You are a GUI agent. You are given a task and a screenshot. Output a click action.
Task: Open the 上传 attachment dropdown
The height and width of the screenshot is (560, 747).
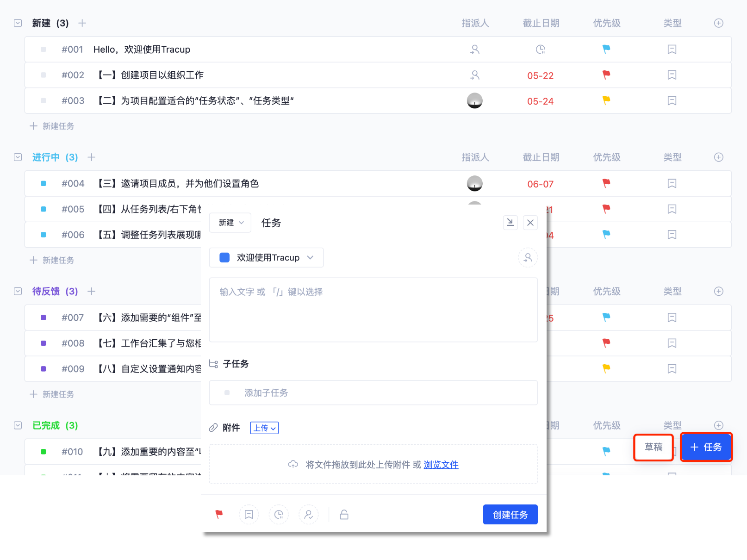tap(264, 428)
